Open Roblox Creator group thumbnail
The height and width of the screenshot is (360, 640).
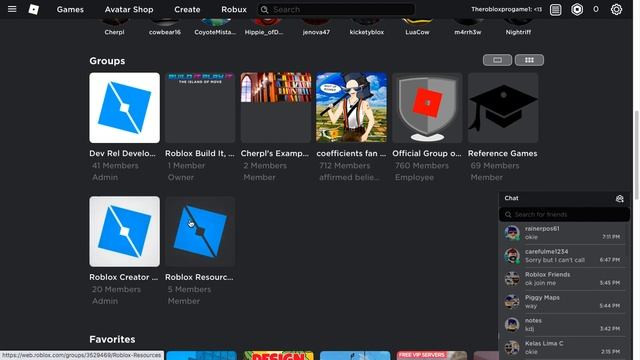[124, 231]
